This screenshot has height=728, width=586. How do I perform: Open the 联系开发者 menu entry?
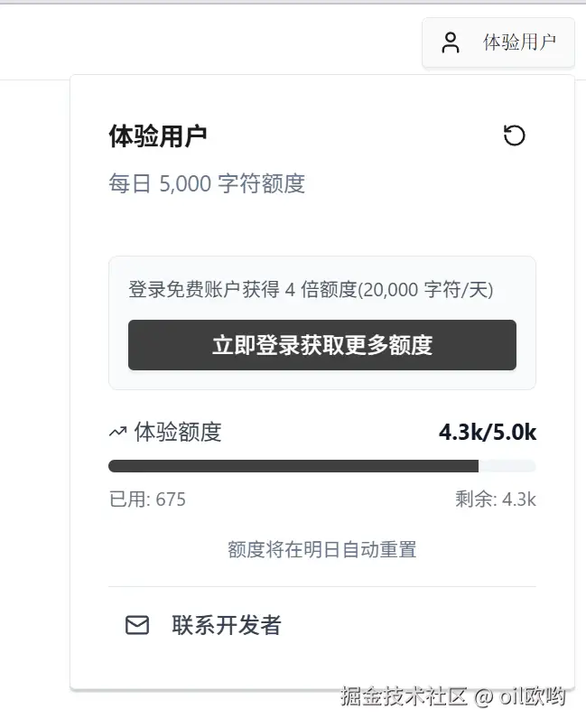(x=226, y=625)
